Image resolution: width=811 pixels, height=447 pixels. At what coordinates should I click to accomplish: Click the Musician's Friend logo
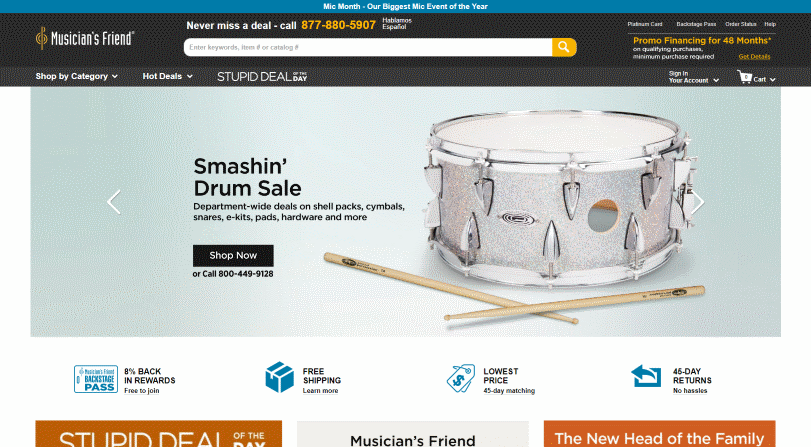click(x=85, y=38)
